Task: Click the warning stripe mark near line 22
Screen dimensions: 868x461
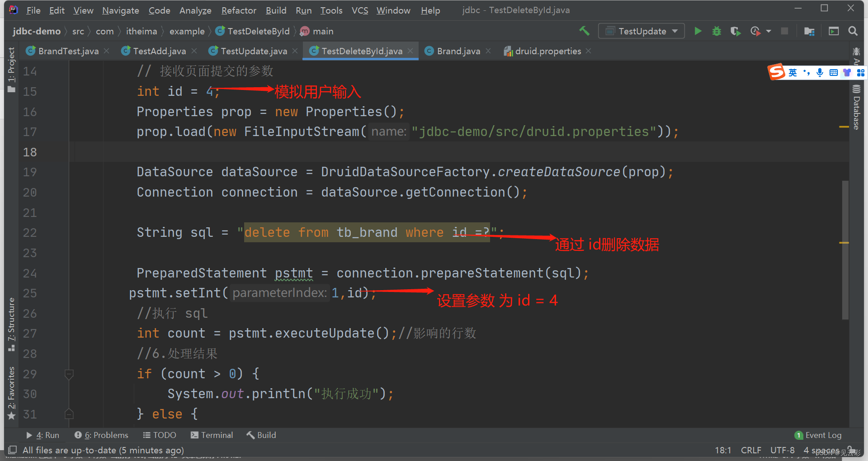Action: (844, 243)
